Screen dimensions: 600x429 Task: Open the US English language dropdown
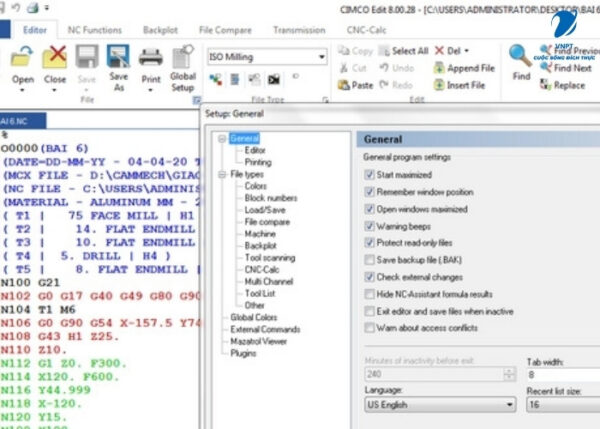point(509,405)
